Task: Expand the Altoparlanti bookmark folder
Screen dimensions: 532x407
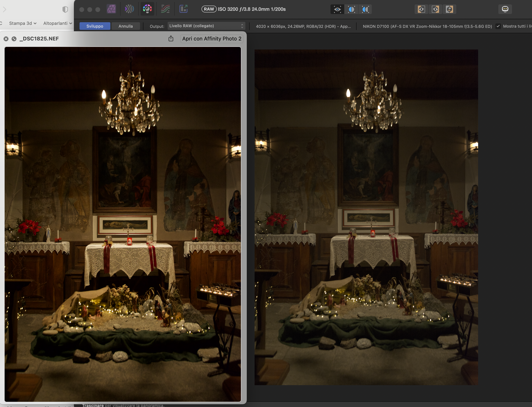Action: (x=57, y=23)
